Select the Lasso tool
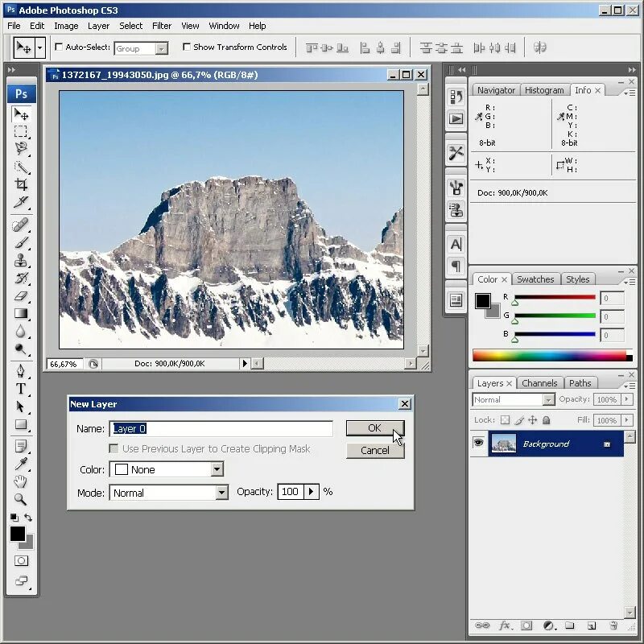This screenshot has width=644, height=644. 21,149
